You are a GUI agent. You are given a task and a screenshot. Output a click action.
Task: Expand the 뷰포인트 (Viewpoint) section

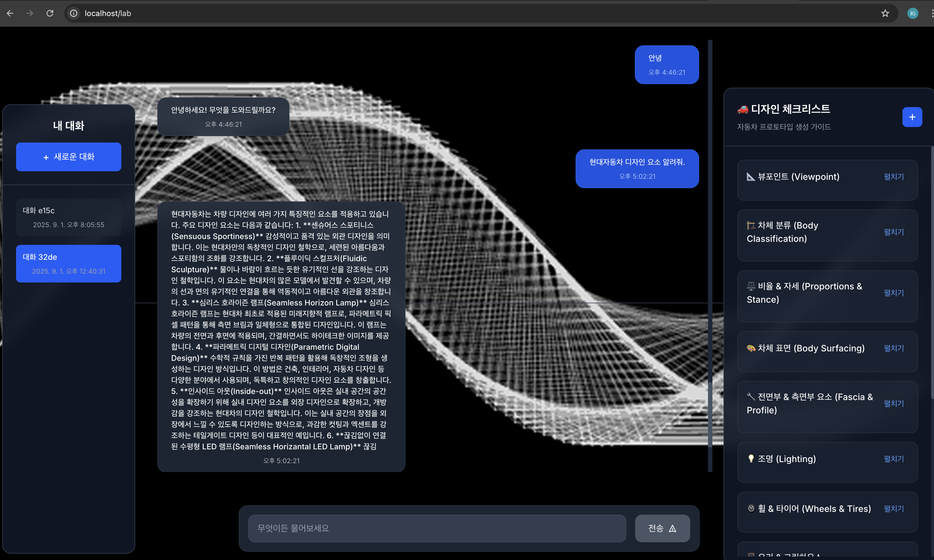tap(894, 177)
